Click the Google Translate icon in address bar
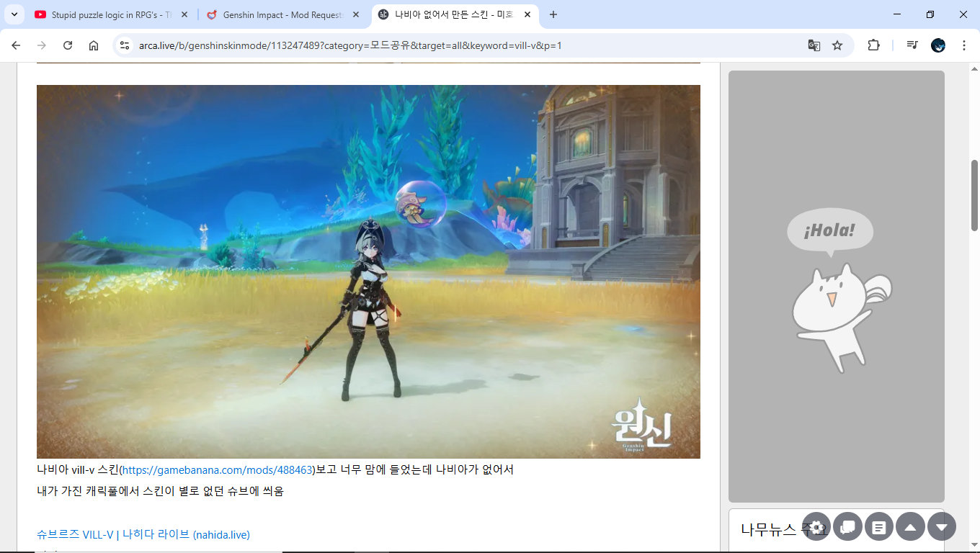This screenshot has width=980, height=553. (x=814, y=45)
